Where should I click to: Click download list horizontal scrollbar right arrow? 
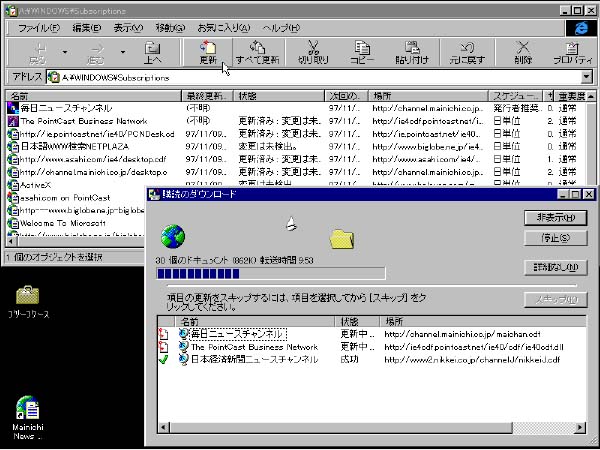(581, 428)
